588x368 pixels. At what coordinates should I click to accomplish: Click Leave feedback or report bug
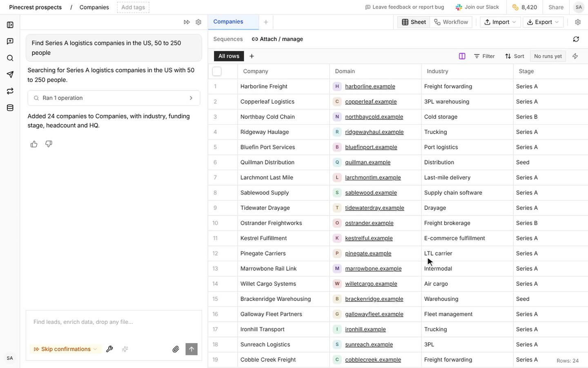click(404, 7)
